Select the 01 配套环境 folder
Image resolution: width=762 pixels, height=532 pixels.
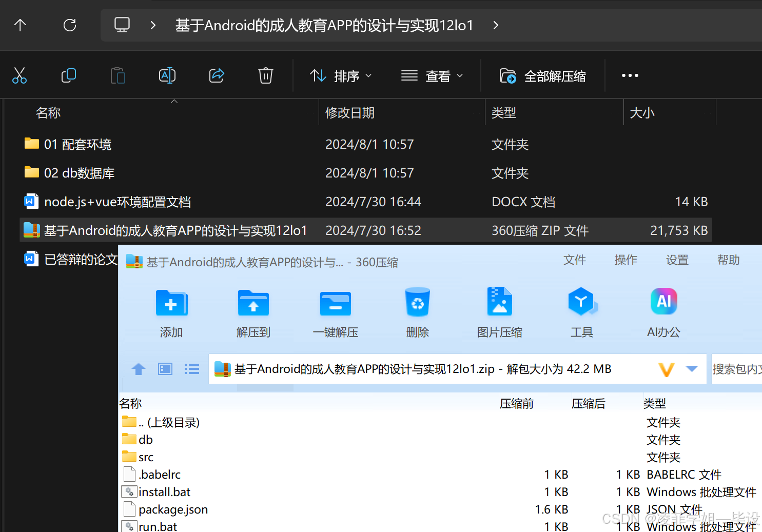[x=68, y=144]
